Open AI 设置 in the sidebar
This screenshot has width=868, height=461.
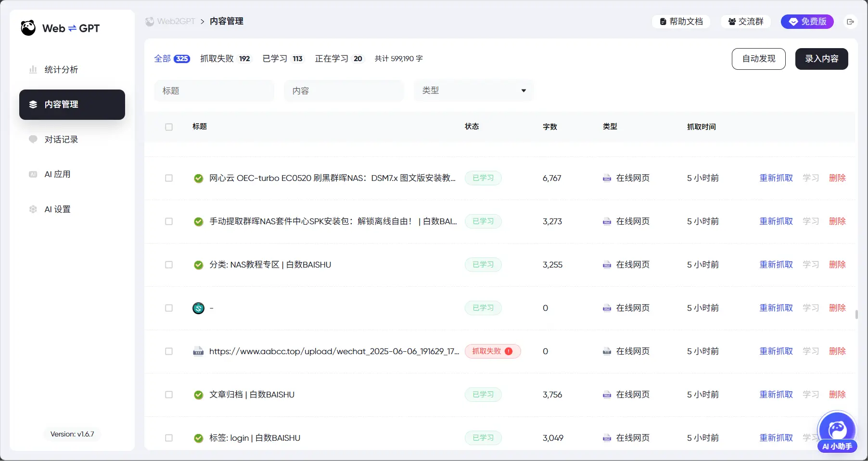[x=57, y=209]
